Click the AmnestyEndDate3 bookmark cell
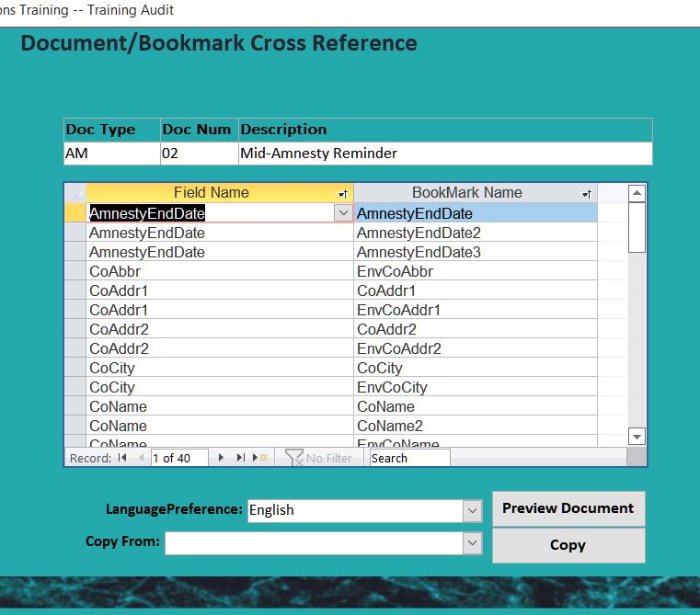Image resolution: width=700 pixels, height=615 pixels. [x=476, y=252]
